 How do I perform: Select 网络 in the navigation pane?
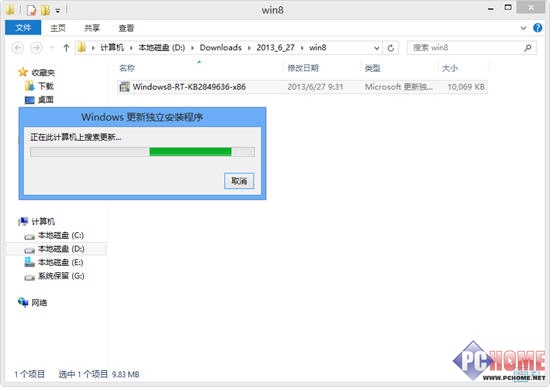tap(39, 303)
